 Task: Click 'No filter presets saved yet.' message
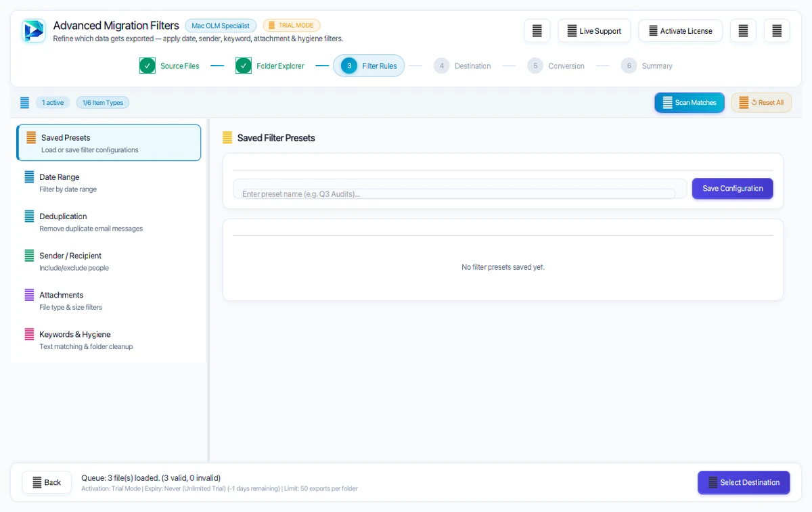coord(503,267)
